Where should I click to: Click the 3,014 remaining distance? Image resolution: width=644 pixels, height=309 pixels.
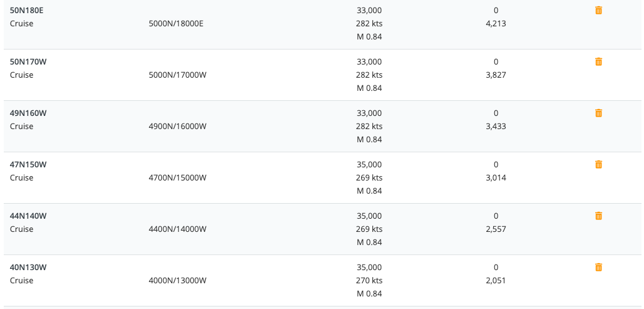pyautogui.click(x=496, y=178)
